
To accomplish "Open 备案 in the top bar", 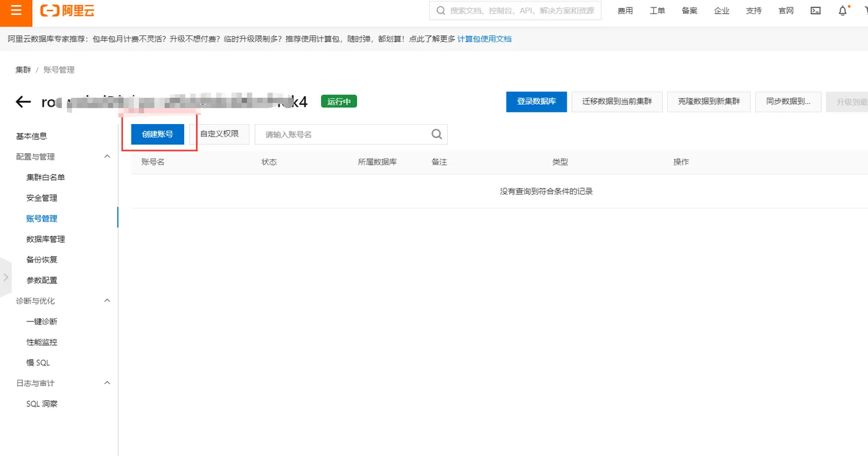I will click(x=689, y=11).
